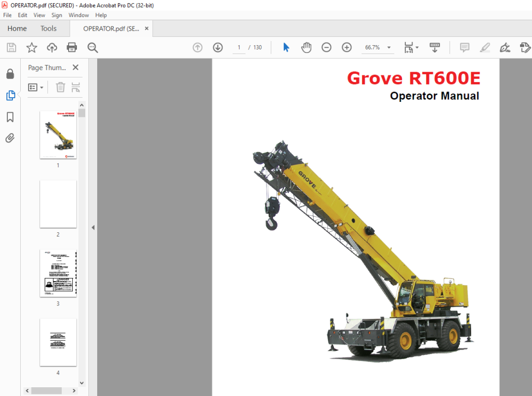Close the OPERATOR.pdf tab
Viewport: 532px width, 396px height.
(147, 29)
